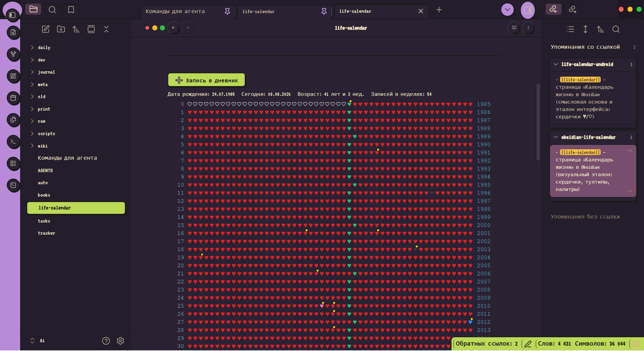Toggle auto-reveal of the current file icon
Image resolution: width=644 pixels, height=351 pixels.
[x=91, y=29]
